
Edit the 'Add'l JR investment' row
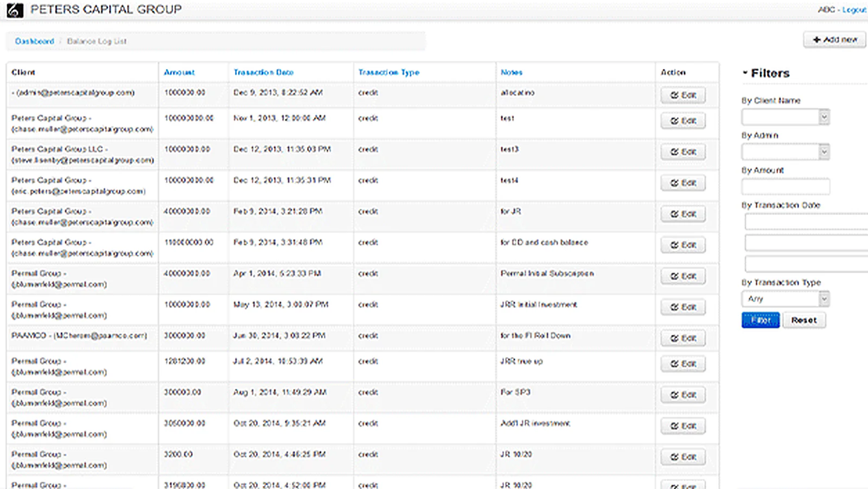click(683, 426)
